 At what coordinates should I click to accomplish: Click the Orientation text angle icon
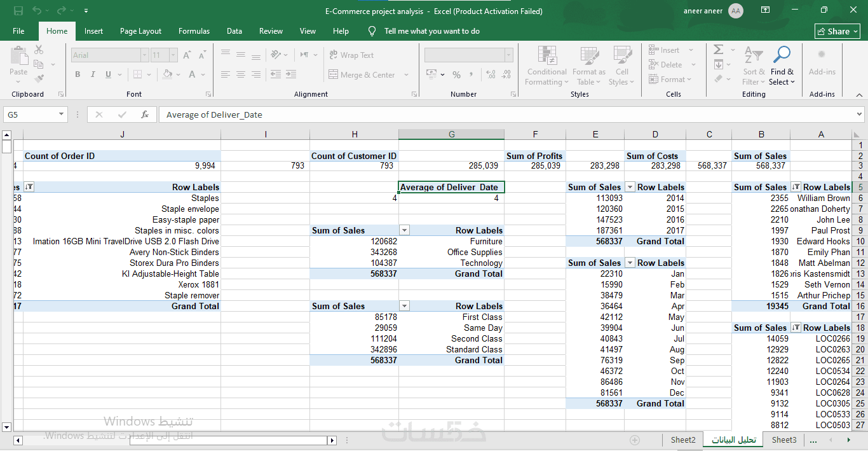click(275, 55)
